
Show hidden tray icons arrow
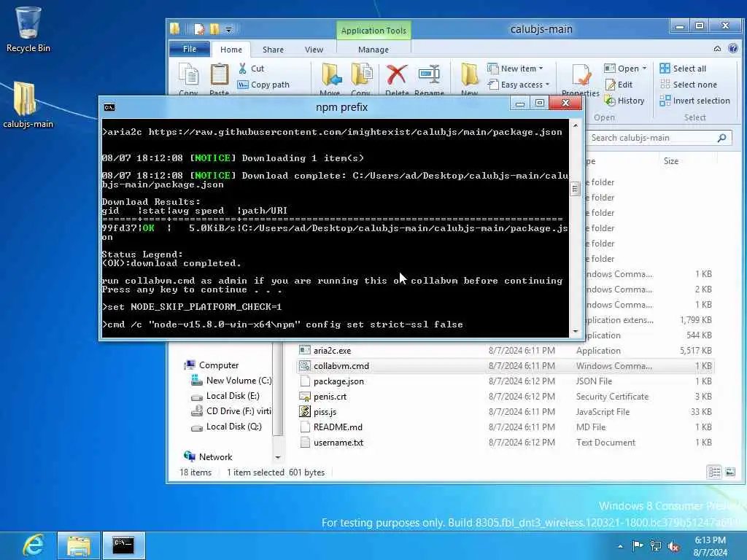point(620,546)
